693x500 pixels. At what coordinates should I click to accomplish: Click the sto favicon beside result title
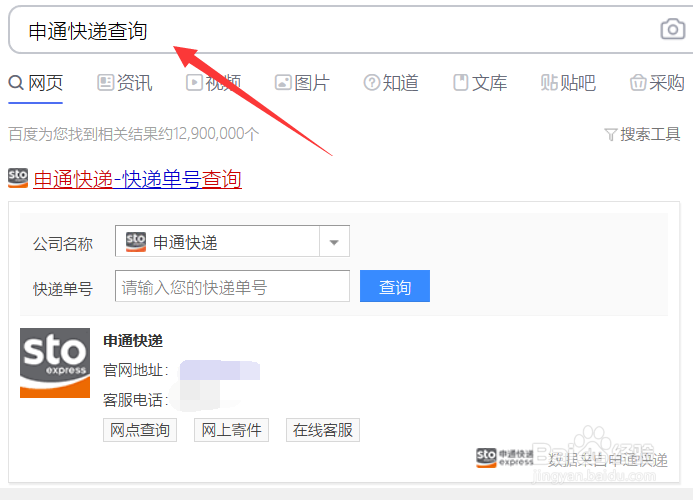click(18, 178)
